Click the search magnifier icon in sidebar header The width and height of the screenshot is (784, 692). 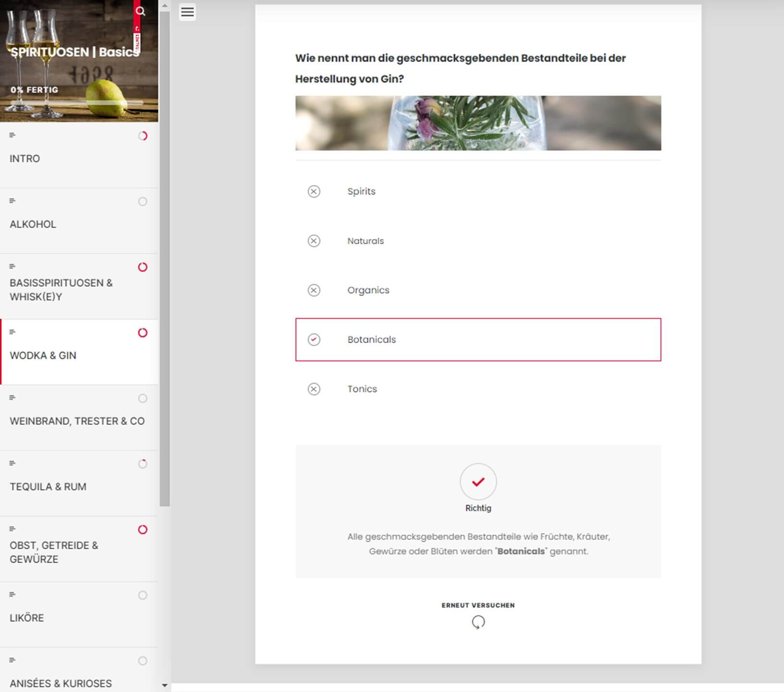[140, 11]
